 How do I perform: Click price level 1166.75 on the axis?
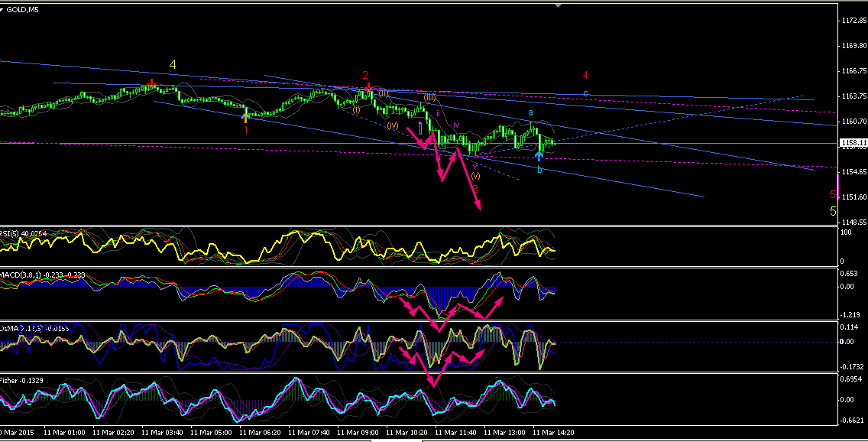tap(854, 71)
